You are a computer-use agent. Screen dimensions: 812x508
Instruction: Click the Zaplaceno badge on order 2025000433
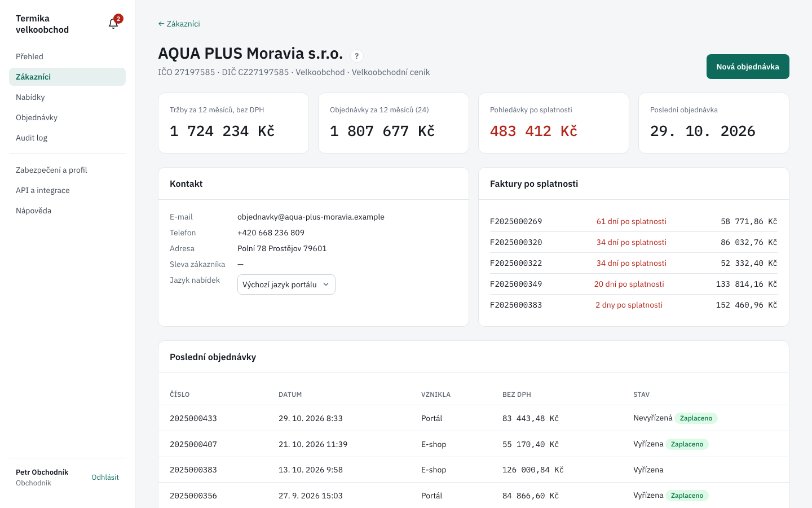click(x=696, y=418)
